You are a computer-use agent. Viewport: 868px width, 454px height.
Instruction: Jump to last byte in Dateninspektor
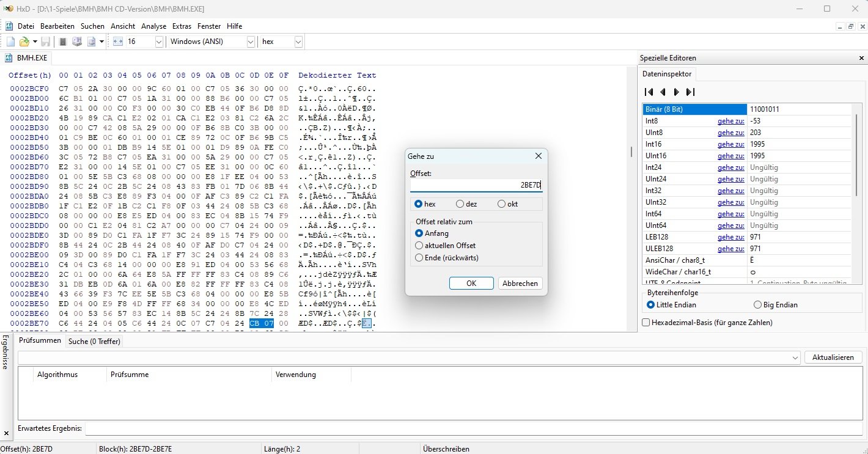click(690, 92)
